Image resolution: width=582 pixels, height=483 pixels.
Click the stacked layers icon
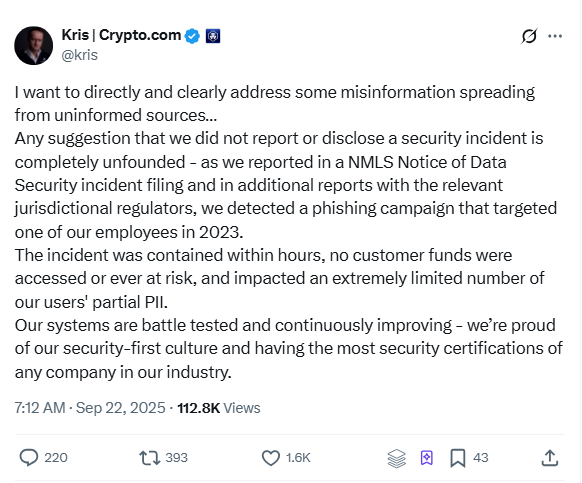[396, 458]
